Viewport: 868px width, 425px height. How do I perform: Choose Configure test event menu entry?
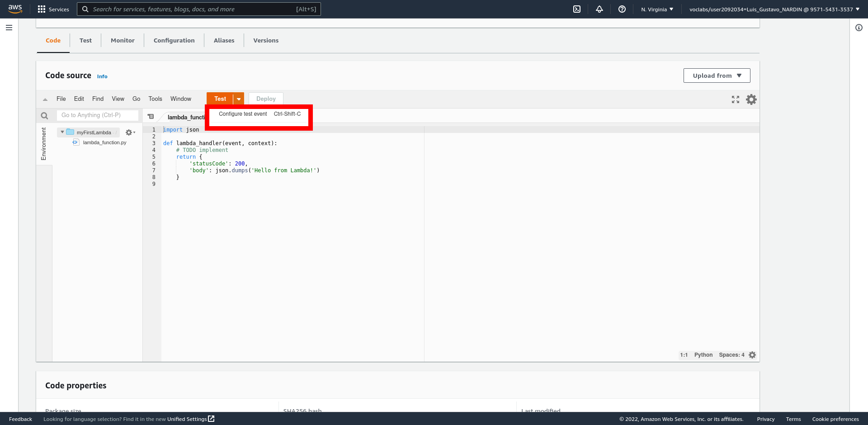coord(243,114)
